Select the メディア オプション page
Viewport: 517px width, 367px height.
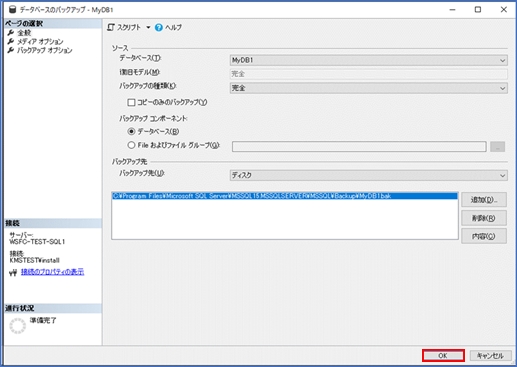[40, 41]
